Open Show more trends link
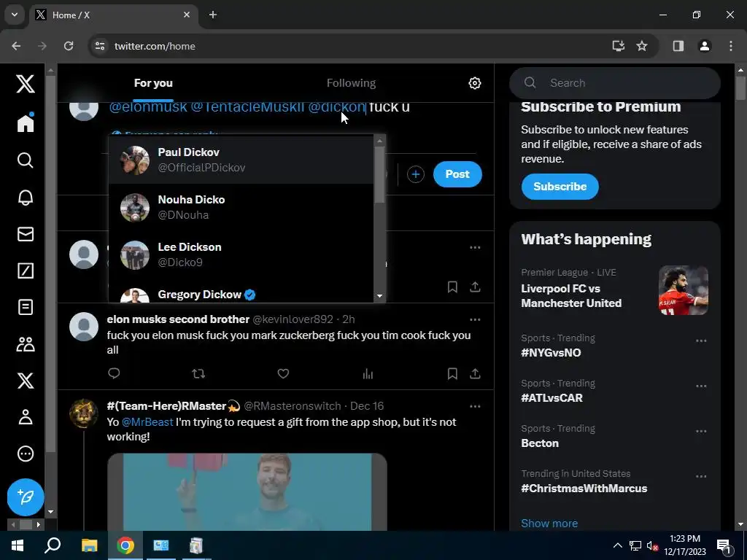747x560 pixels. (x=549, y=524)
